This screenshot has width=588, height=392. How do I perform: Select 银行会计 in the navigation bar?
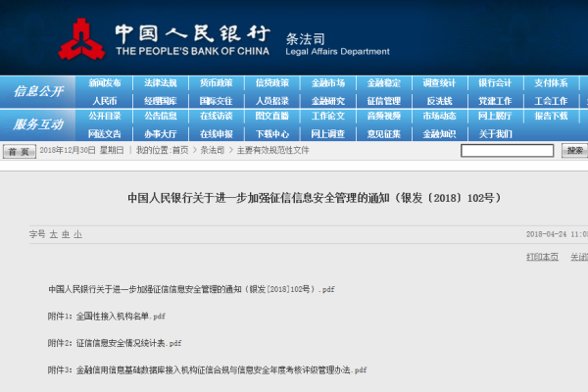pyautogui.click(x=495, y=83)
